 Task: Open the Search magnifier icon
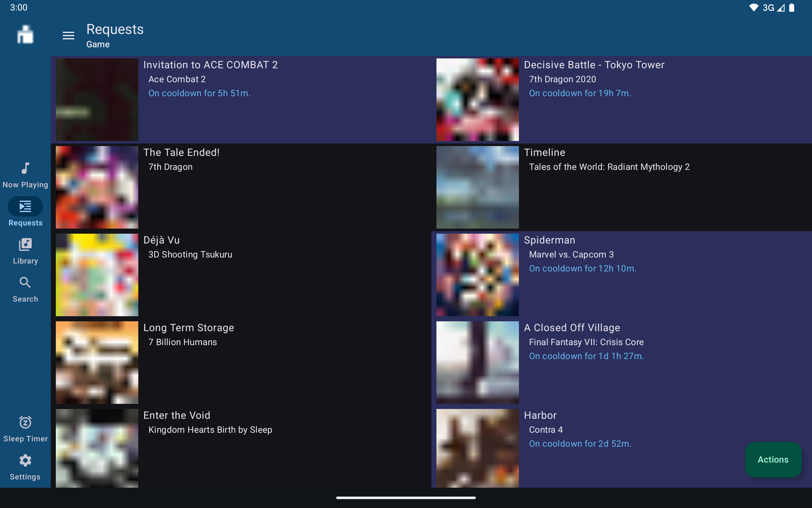point(25,283)
